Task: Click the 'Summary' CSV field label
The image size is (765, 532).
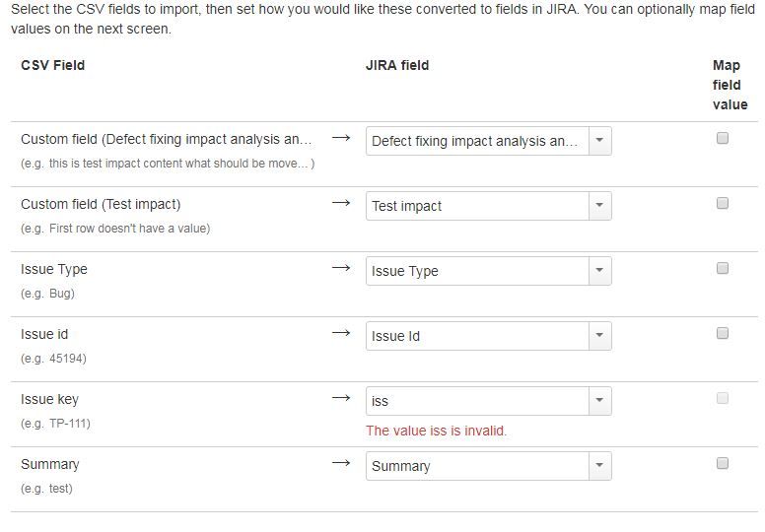Action: (x=49, y=464)
